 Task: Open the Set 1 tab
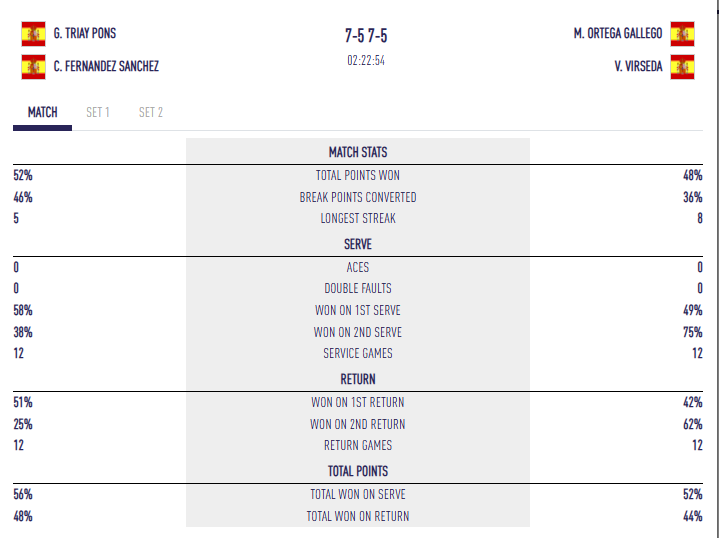[97, 112]
